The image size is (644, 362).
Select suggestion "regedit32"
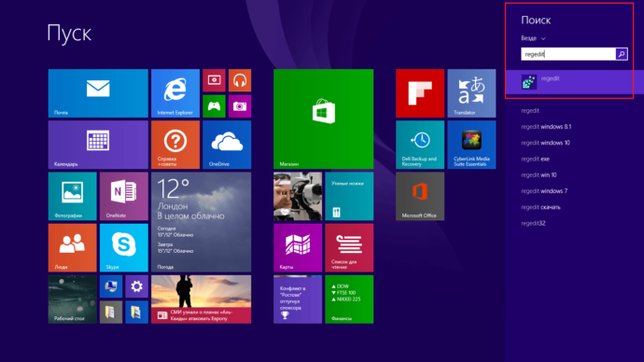pos(533,223)
